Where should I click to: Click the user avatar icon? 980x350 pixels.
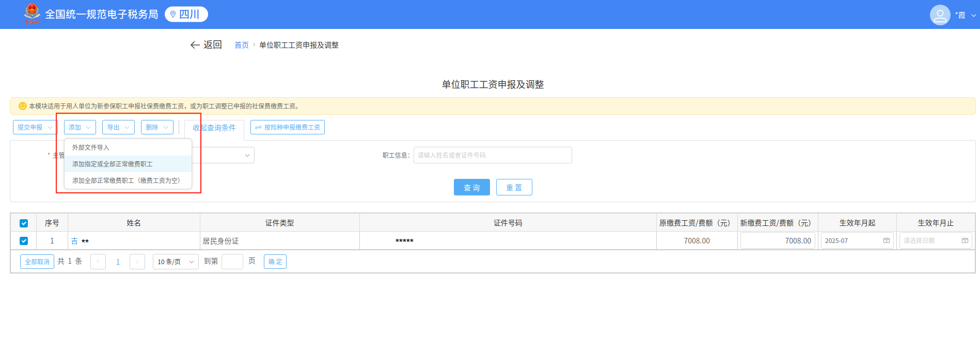coord(940,15)
